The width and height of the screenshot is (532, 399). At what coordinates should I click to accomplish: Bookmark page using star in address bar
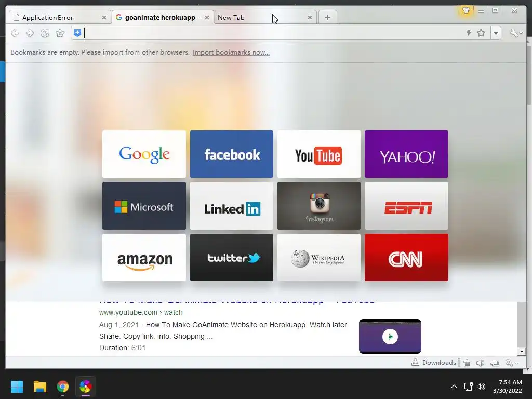(481, 33)
